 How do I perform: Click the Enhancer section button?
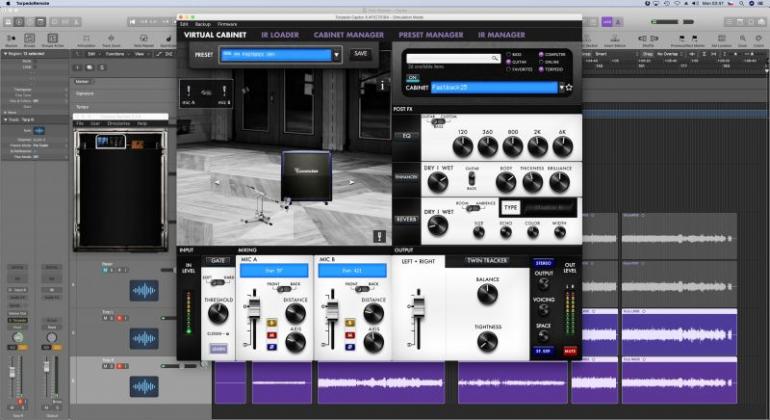pos(407,177)
